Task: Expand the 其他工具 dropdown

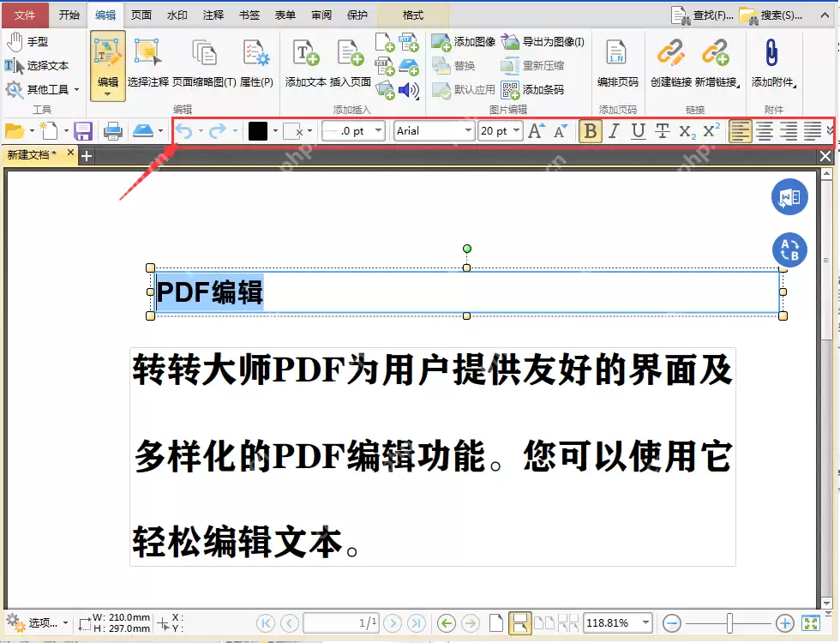Action: click(75, 89)
